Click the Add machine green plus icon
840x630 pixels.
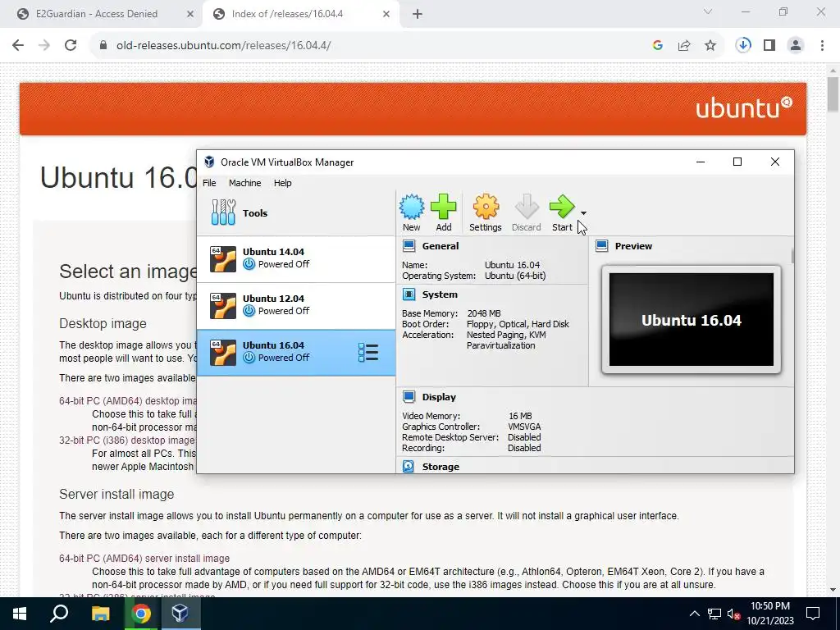[444, 212]
